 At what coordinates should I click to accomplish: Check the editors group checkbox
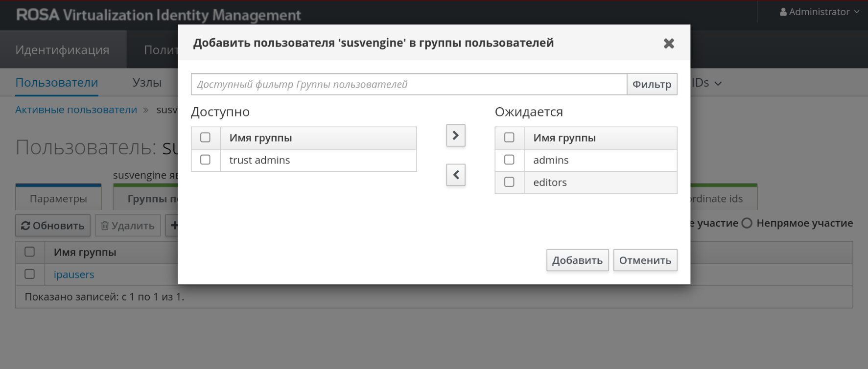point(509,182)
